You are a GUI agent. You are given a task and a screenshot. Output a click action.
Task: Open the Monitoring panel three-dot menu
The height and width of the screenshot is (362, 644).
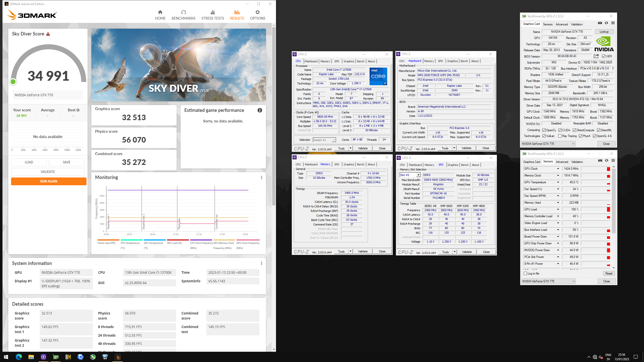pyautogui.click(x=261, y=177)
